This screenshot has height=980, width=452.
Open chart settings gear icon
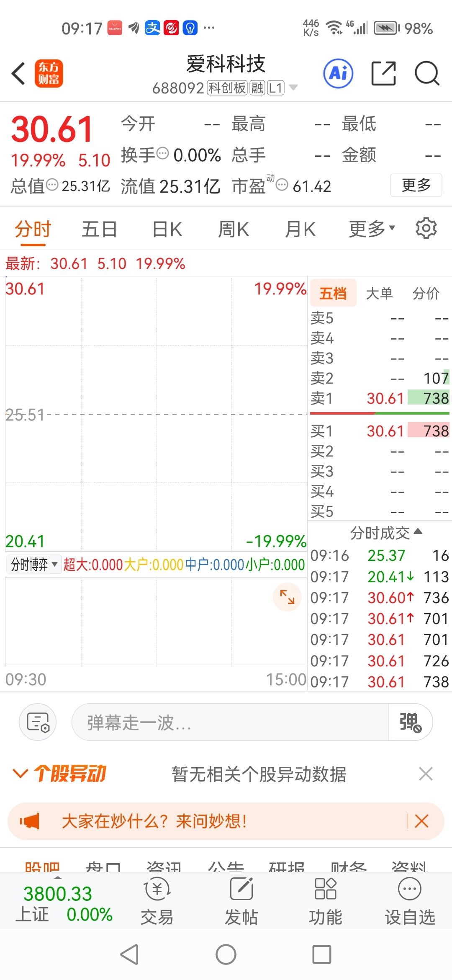pos(426,228)
